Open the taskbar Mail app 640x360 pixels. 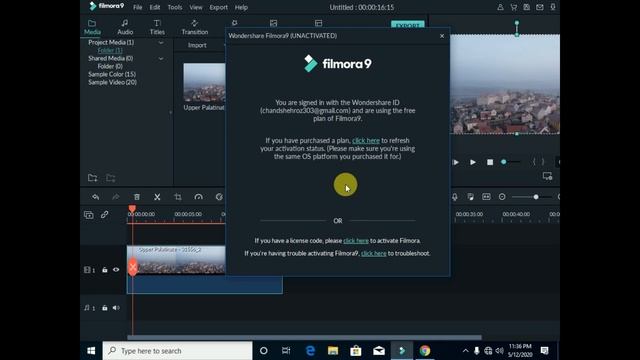[379, 351]
